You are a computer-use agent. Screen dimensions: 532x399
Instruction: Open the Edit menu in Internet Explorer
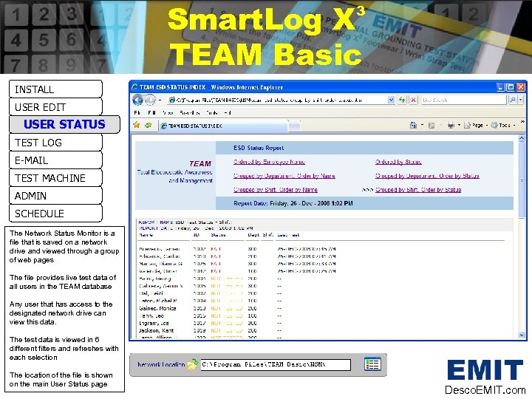[x=151, y=112]
